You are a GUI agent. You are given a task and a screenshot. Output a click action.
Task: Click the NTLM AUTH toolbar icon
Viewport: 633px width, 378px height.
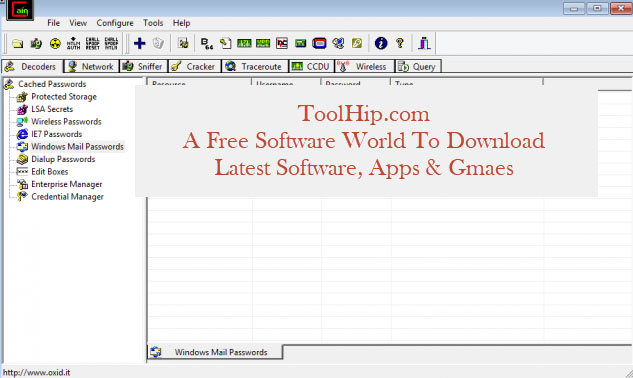pos(73,43)
